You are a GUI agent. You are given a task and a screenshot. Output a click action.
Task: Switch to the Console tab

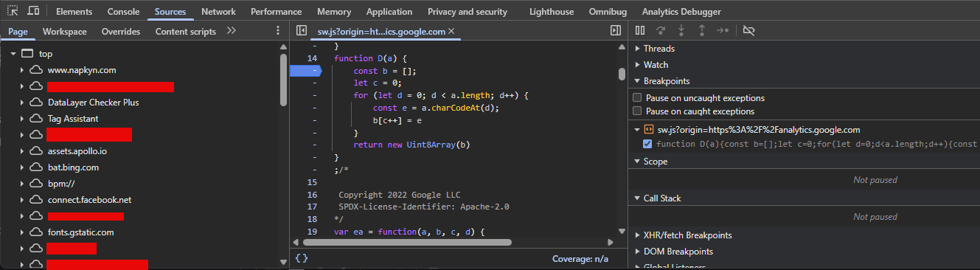click(123, 12)
